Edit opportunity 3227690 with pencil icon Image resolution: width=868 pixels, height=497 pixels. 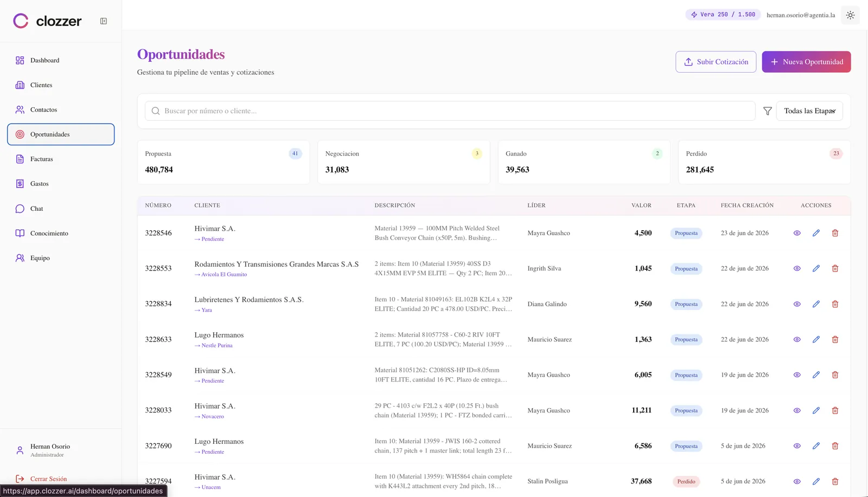point(816,446)
